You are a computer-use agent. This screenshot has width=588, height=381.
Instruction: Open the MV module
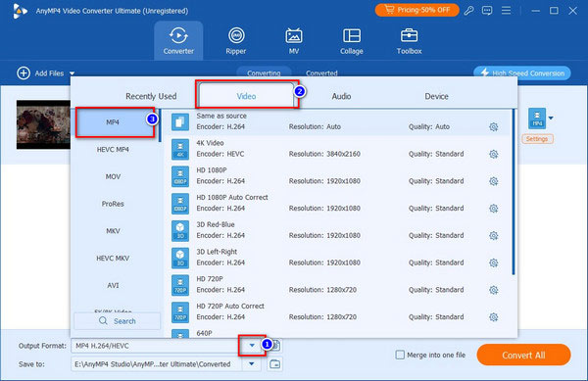coord(294,40)
